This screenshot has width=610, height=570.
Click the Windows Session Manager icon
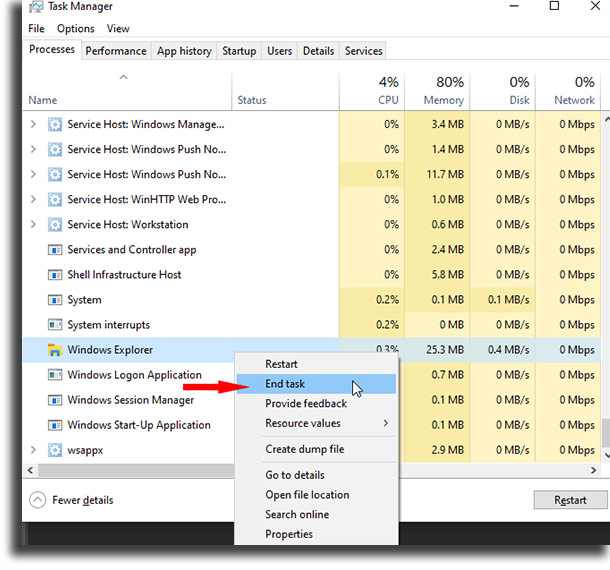point(55,400)
